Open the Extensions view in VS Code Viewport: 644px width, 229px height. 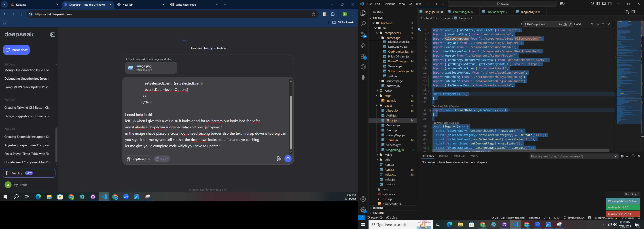click(x=363, y=57)
